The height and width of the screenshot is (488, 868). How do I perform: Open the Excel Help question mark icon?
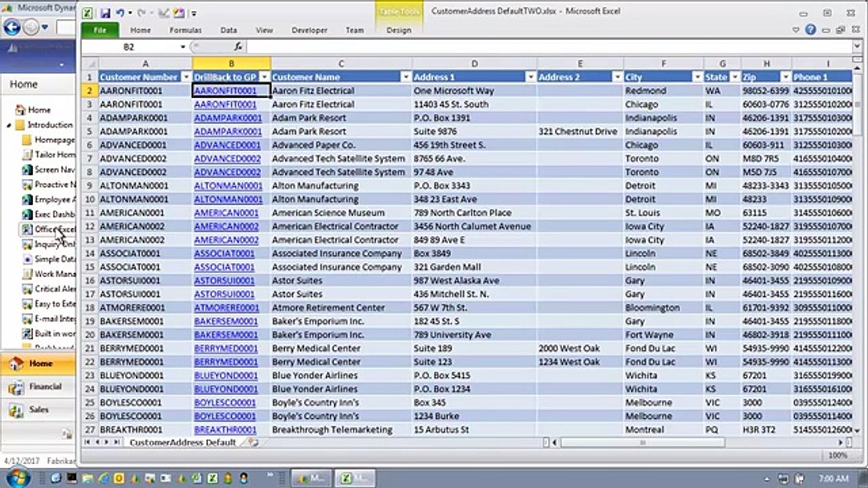[x=810, y=30]
